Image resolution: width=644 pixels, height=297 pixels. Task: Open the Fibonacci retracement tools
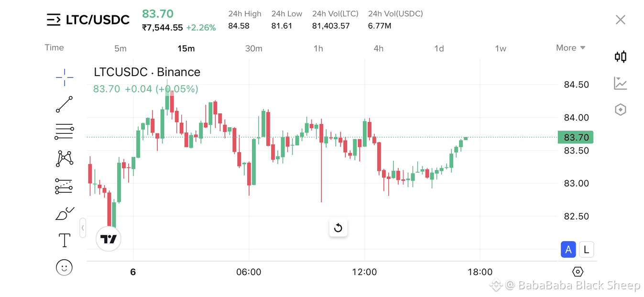(x=64, y=131)
